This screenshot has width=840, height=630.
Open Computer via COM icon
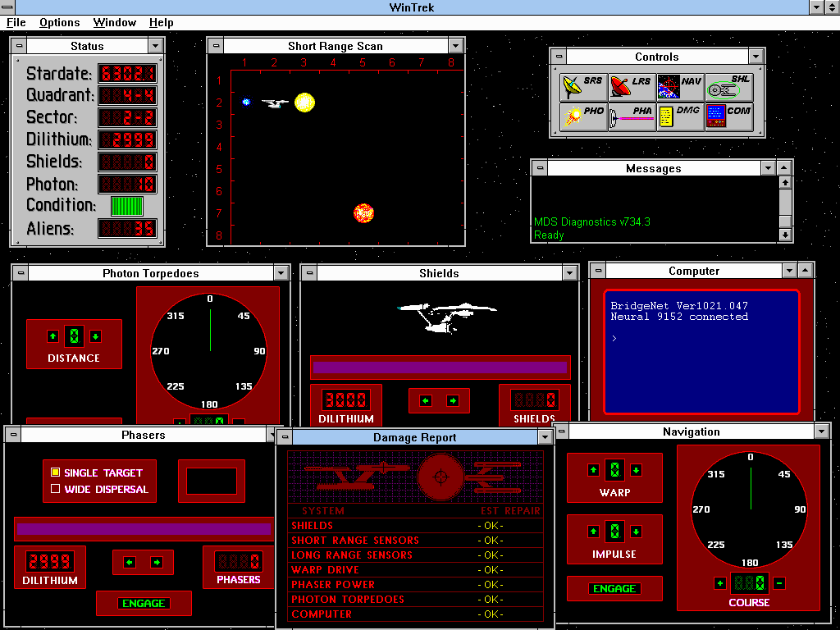tap(729, 116)
